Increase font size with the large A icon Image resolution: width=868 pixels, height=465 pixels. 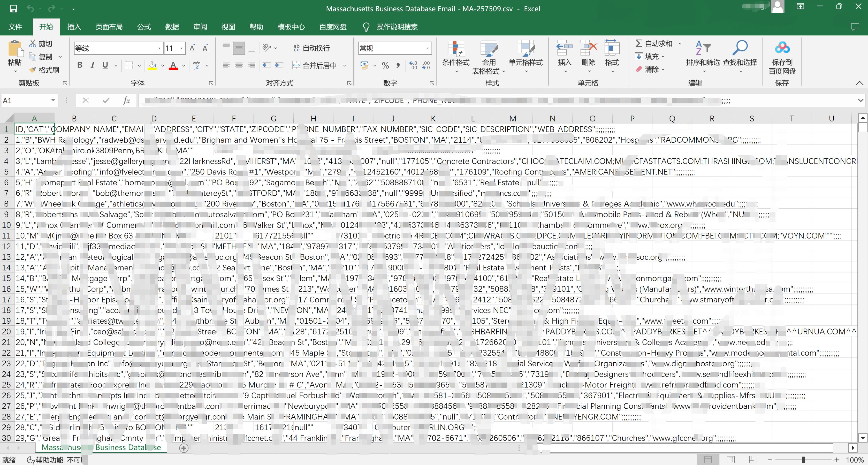coord(192,48)
